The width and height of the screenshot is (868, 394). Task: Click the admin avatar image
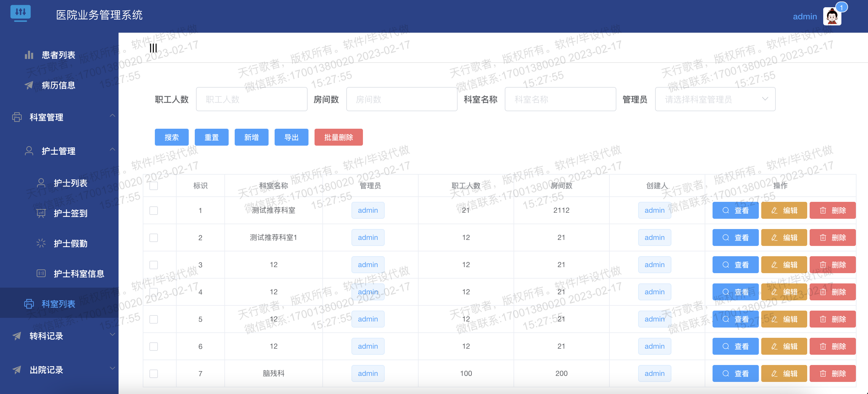832,17
